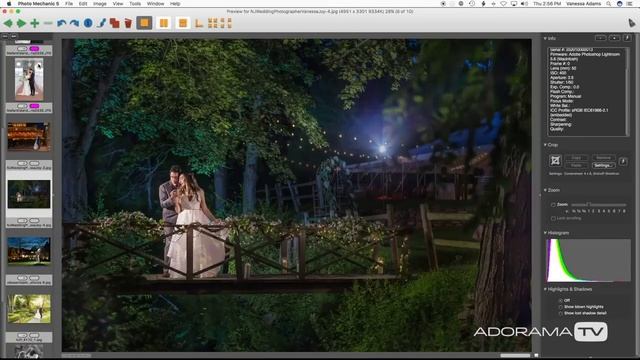Rotate photo counter-clockwise with blue arrow
This screenshot has height=360, width=640.
62,23
